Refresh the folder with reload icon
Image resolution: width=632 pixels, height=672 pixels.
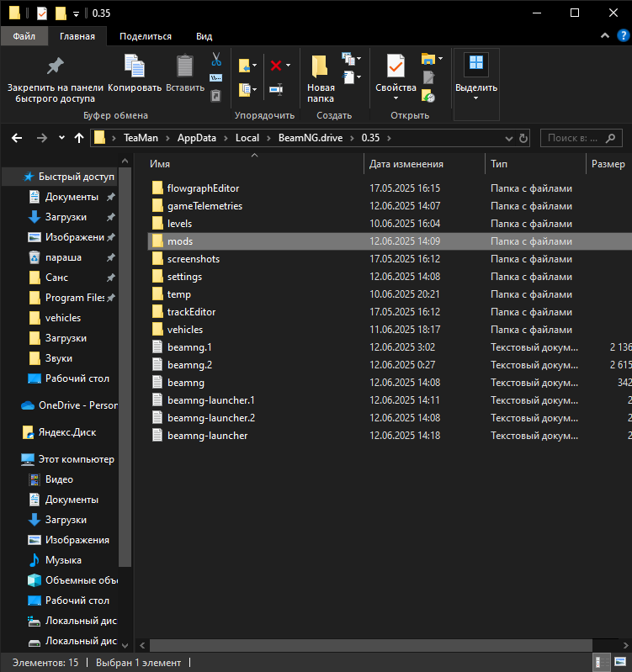[523, 139]
